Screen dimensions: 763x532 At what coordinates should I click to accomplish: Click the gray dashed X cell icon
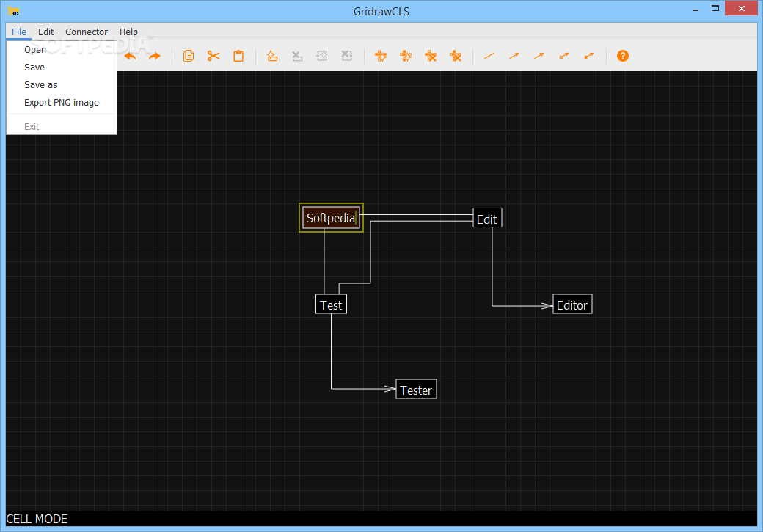[346, 56]
